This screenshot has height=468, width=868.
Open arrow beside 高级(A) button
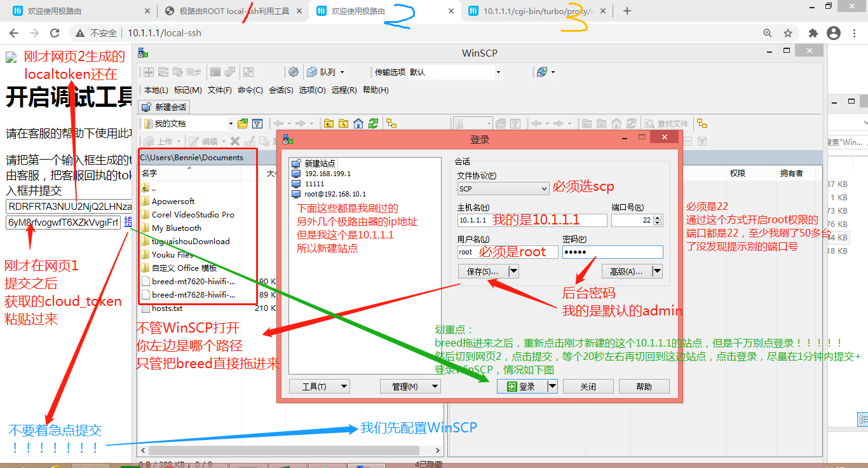[x=657, y=272]
